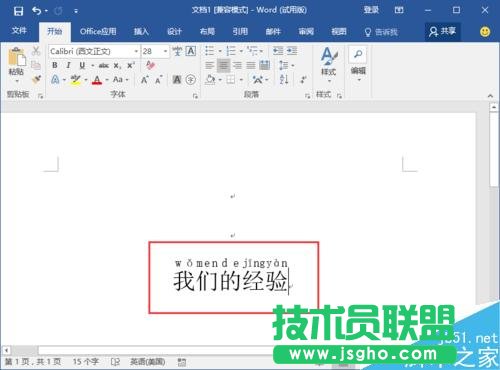Viewport: 500px width, 370px height.
Task: Click the left arrow of horizontal scrollbar
Action: [x=6, y=350]
